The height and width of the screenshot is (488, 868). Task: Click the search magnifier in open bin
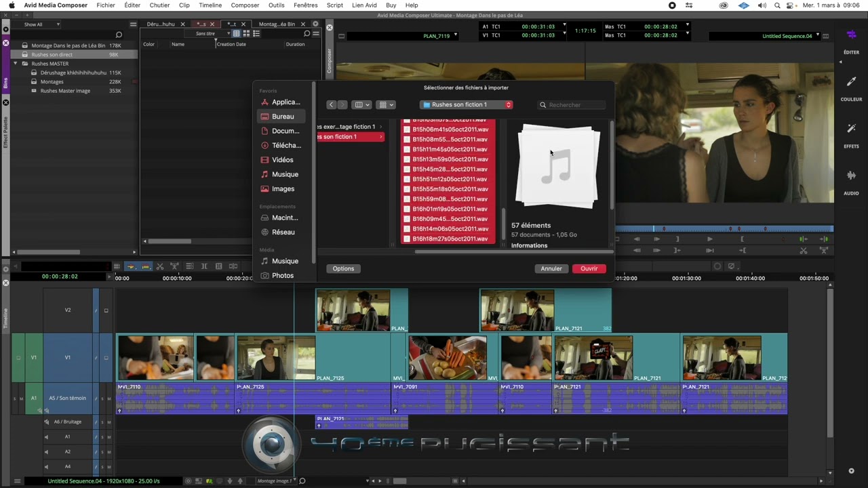tap(307, 33)
